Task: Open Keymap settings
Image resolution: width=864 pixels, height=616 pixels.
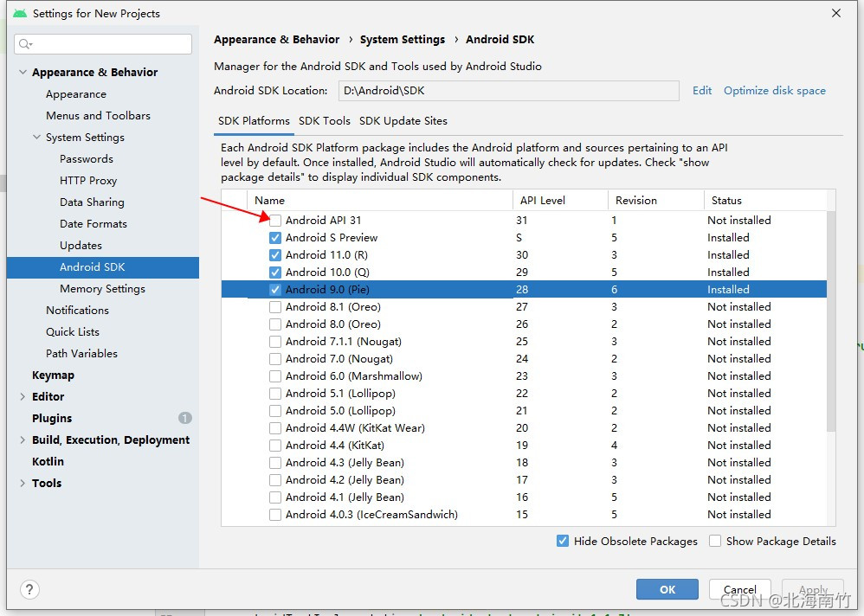Action: [53, 375]
